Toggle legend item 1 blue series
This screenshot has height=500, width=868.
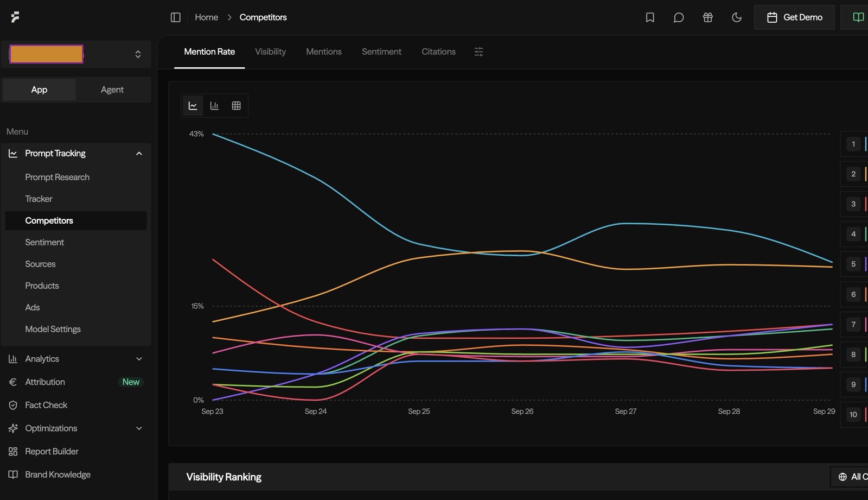coord(854,144)
